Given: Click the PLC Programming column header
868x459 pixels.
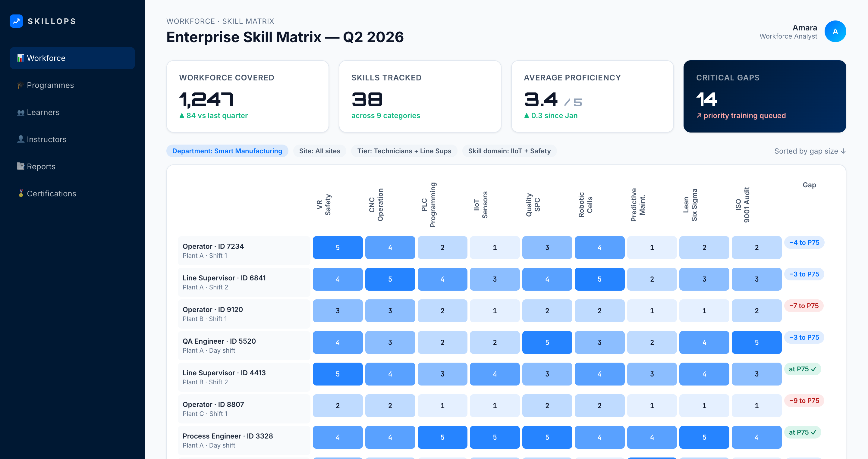Looking at the screenshot, I should pos(429,205).
